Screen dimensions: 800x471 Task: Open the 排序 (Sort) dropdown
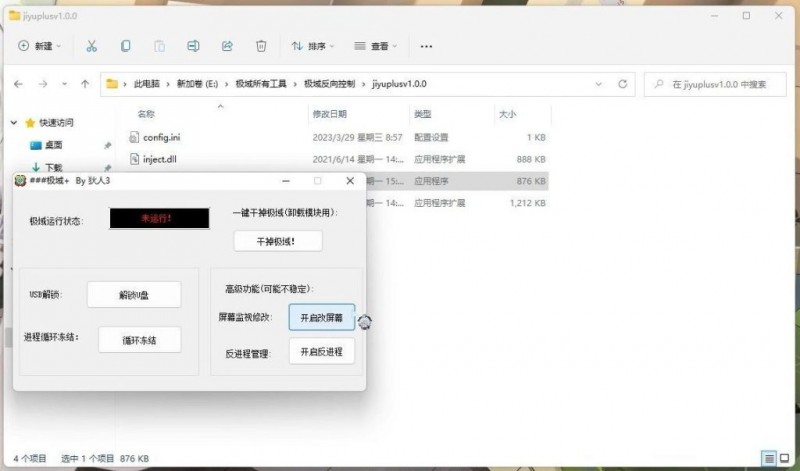click(x=312, y=46)
